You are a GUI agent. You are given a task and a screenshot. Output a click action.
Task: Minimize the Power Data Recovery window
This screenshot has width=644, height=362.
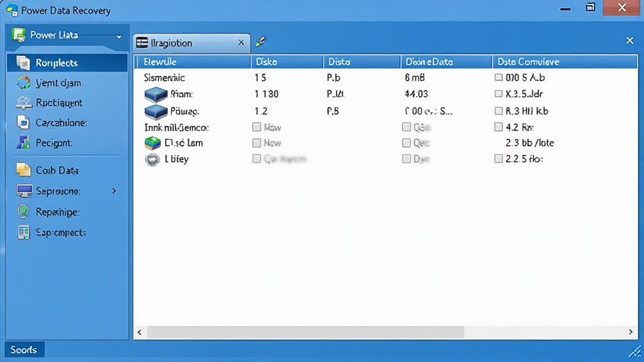[x=565, y=9]
